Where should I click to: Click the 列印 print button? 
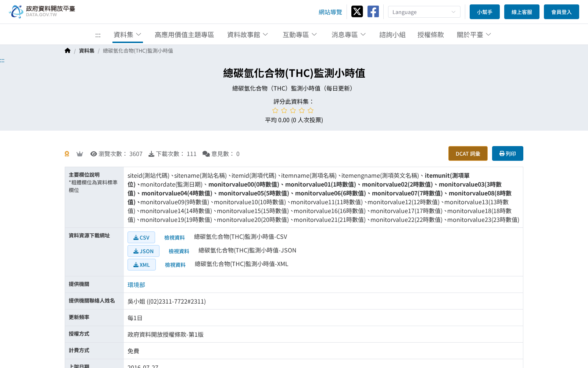[508, 153]
